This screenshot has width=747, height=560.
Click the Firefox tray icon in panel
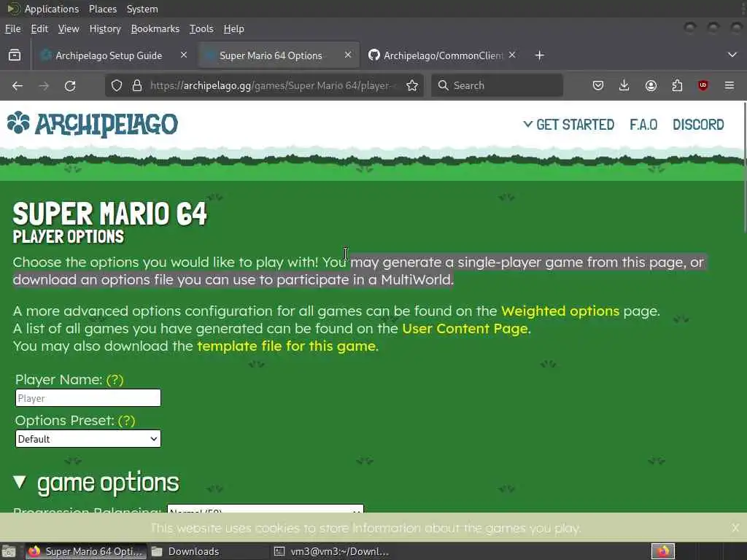click(663, 551)
